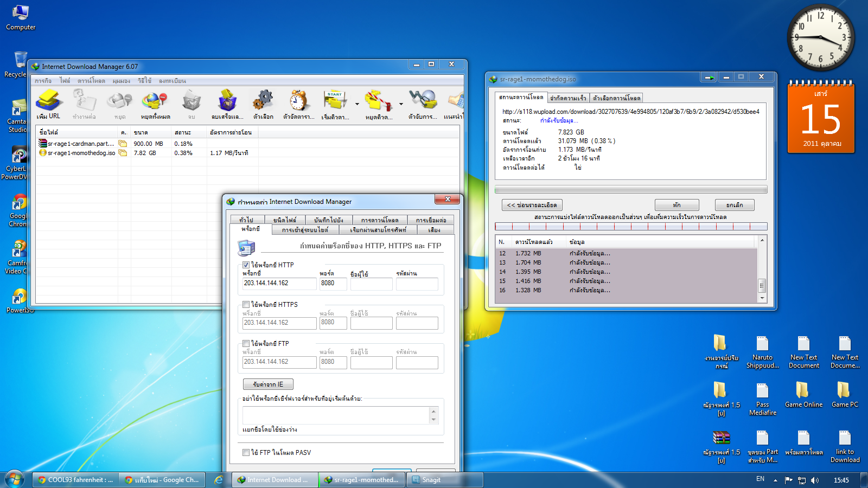Click the connections list vertical scrollbar
Image resolution: width=868 pixels, height=488 pixels.
(x=762, y=269)
